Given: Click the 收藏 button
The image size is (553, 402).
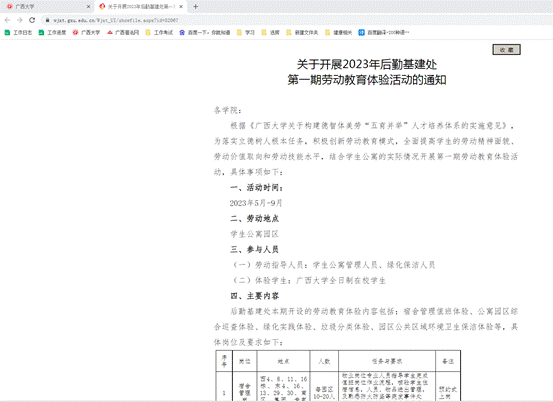Looking at the screenshot, I should click(506, 50).
